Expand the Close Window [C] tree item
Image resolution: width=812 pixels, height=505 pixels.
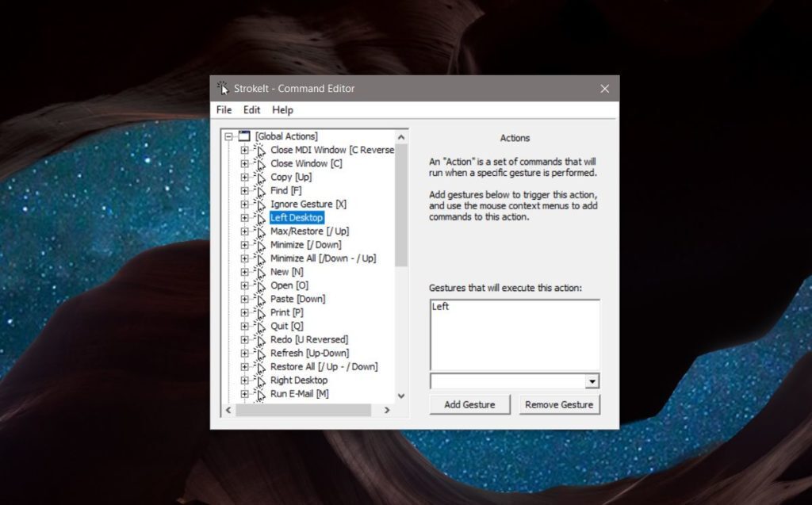244,163
